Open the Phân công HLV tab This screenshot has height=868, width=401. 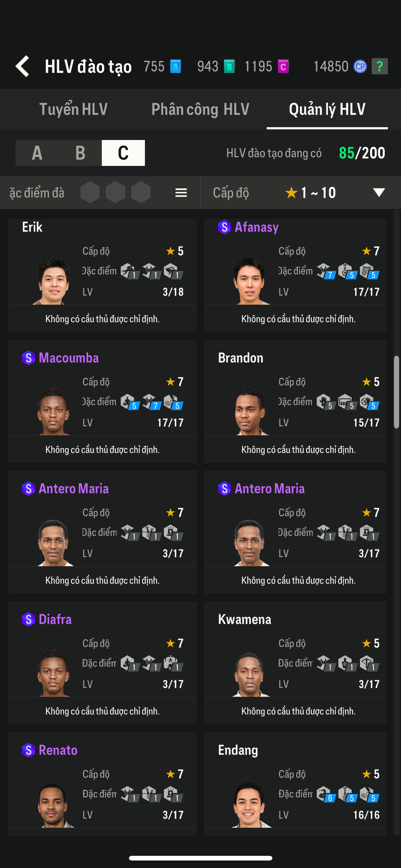pyautogui.click(x=200, y=109)
